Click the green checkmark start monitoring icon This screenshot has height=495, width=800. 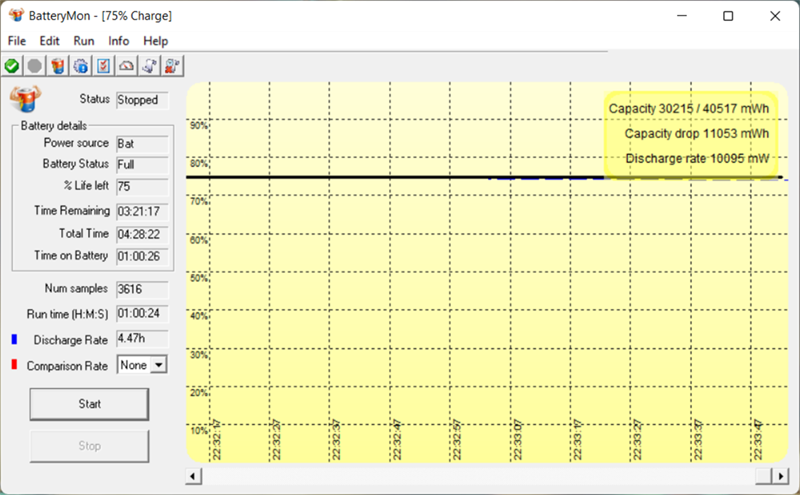12,66
